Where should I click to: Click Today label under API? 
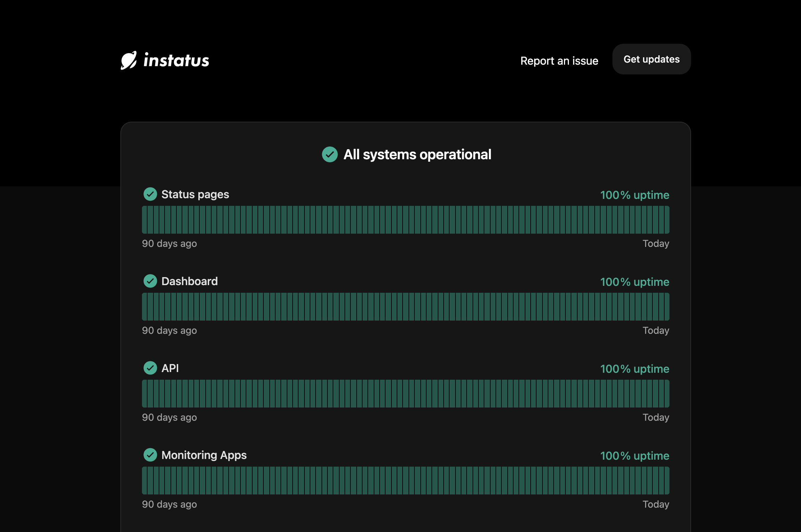[x=656, y=417]
